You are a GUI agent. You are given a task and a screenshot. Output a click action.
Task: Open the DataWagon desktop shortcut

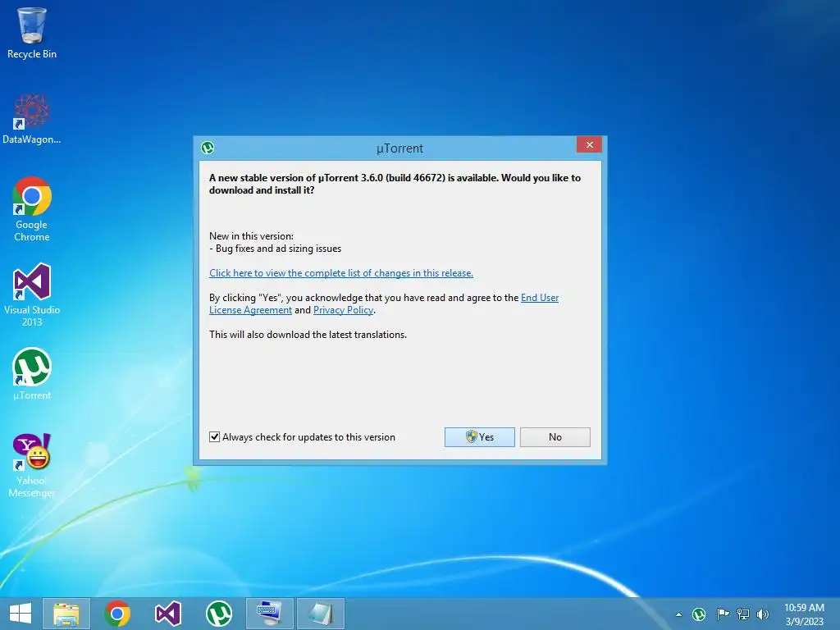[32, 119]
